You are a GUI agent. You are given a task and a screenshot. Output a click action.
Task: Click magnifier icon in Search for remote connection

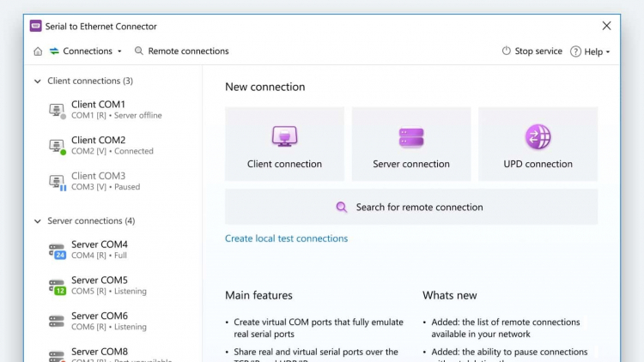tap(341, 208)
